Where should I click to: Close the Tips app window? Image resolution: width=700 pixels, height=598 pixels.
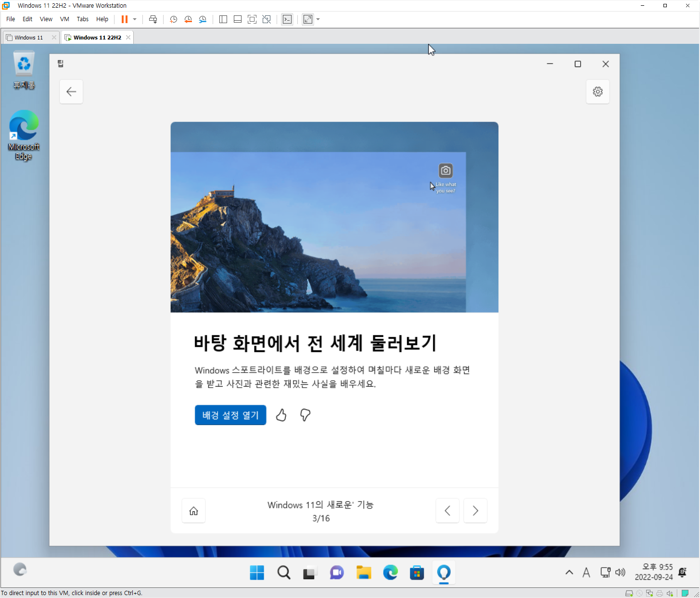tap(606, 64)
